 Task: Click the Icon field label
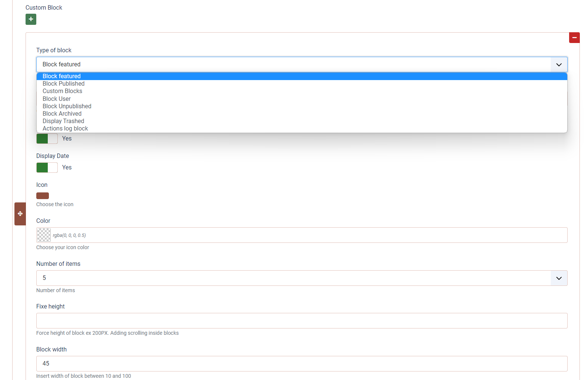pyautogui.click(x=42, y=185)
